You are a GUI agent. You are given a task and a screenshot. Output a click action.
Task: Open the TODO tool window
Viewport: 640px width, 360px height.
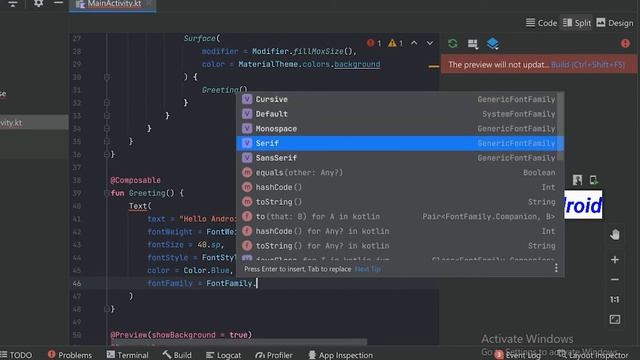coord(16,355)
